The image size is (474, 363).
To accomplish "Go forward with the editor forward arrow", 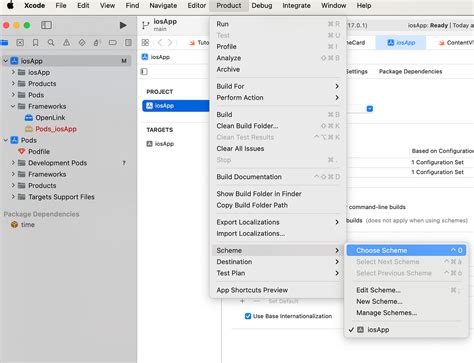I will coord(170,43).
